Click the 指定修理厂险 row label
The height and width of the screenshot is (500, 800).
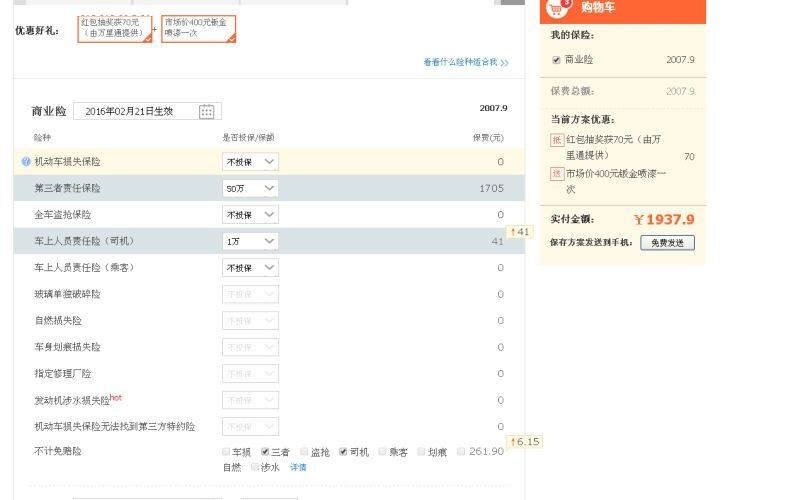(x=62, y=374)
